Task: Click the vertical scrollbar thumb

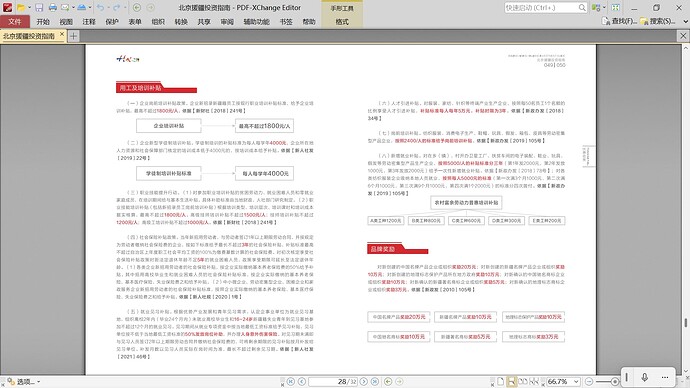Action: tap(686, 323)
